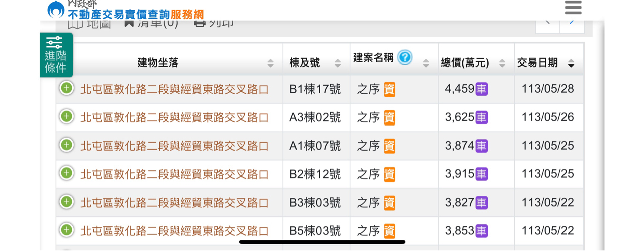Expand row B3棟03號 with plus icon

click(x=67, y=202)
